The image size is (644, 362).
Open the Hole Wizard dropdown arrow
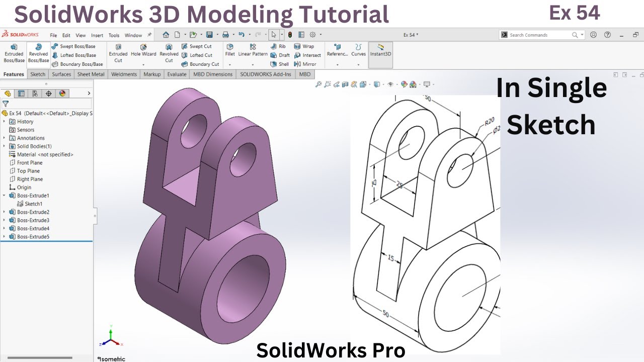[143, 65]
